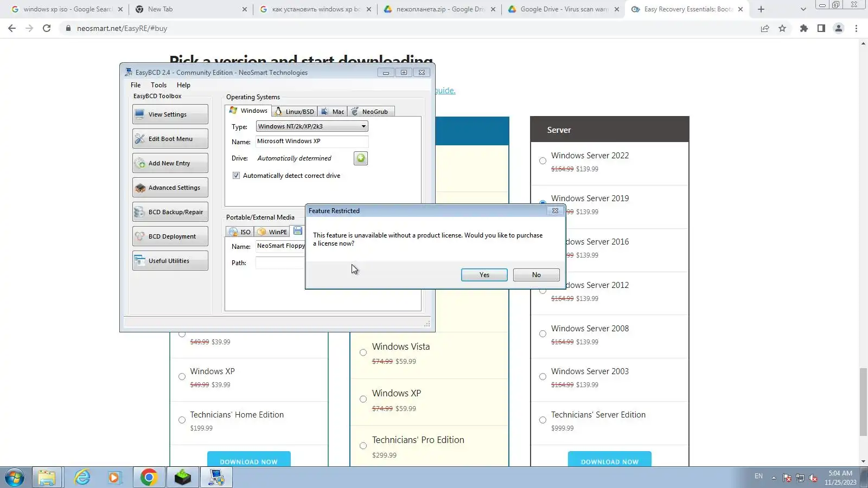This screenshot has width=868, height=488.
Task: Open the Windows Start menu
Action: pos(15,478)
